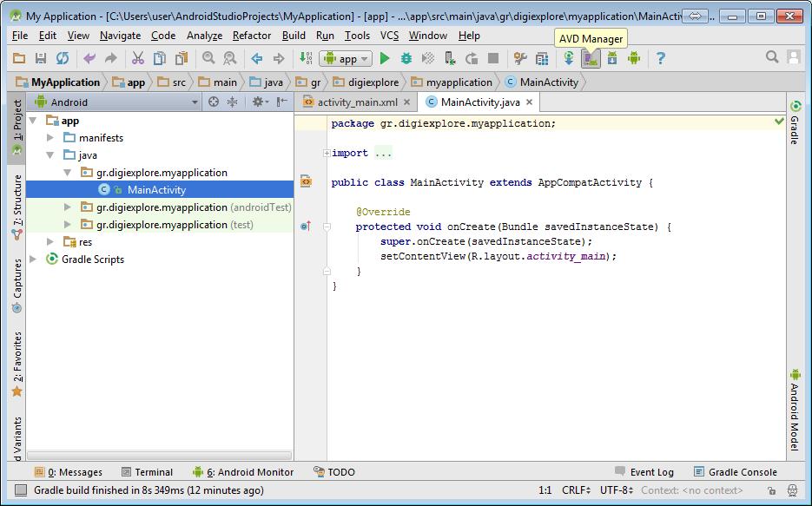Viewport: 812px width, 506px height.
Task: Click Search Everywhere magnifier at top right
Action: click(x=772, y=57)
